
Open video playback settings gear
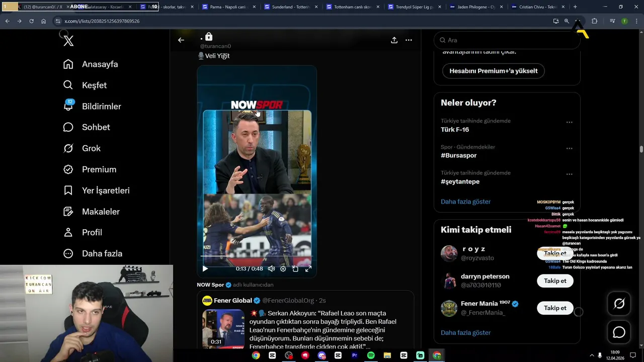tap(283, 269)
